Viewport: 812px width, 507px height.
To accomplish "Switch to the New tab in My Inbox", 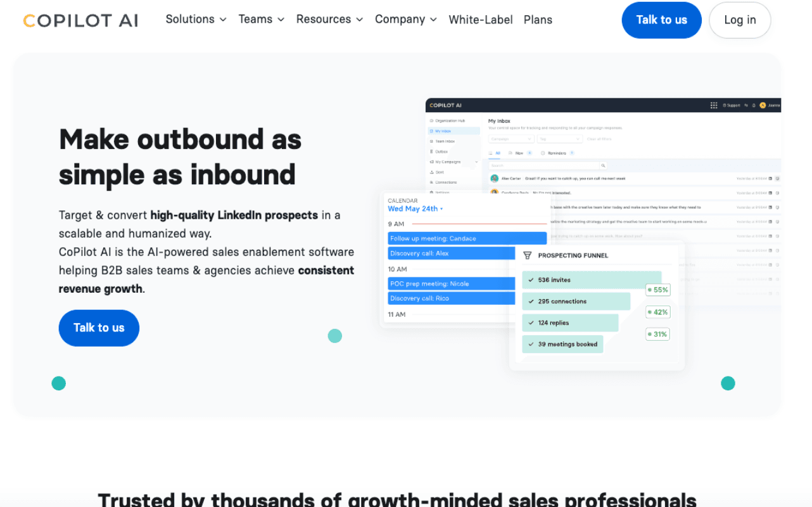I will pyautogui.click(x=519, y=153).
